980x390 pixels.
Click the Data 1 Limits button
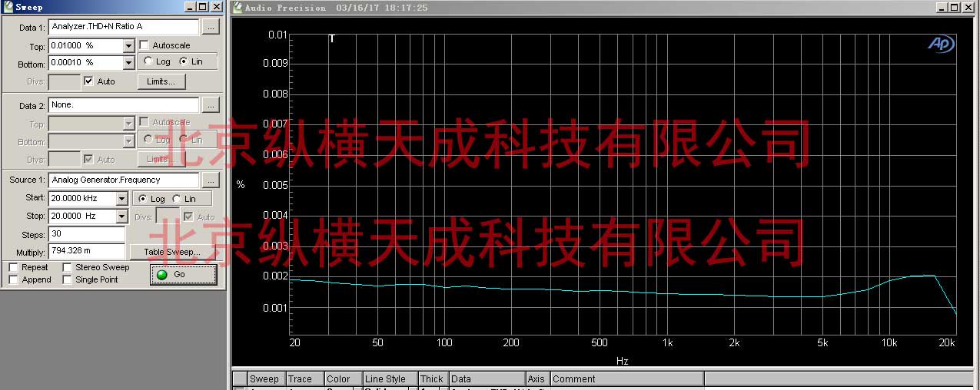[162, 81]
